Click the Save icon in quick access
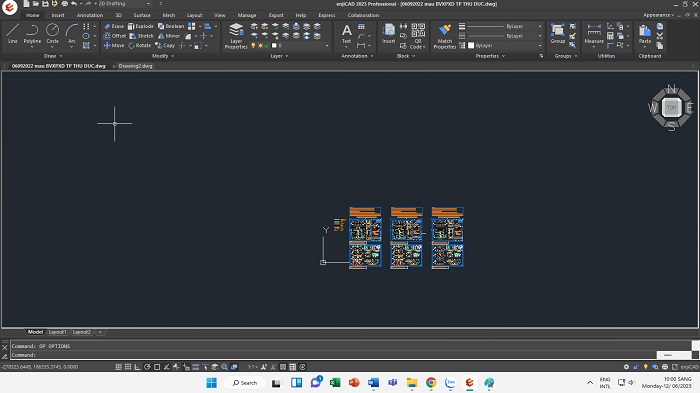Screen dimensions: 700x393 (45, 4)
